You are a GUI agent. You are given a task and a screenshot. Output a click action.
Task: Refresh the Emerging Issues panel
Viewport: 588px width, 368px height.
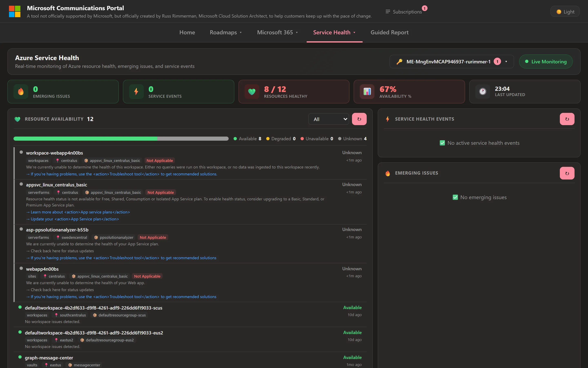567,173
